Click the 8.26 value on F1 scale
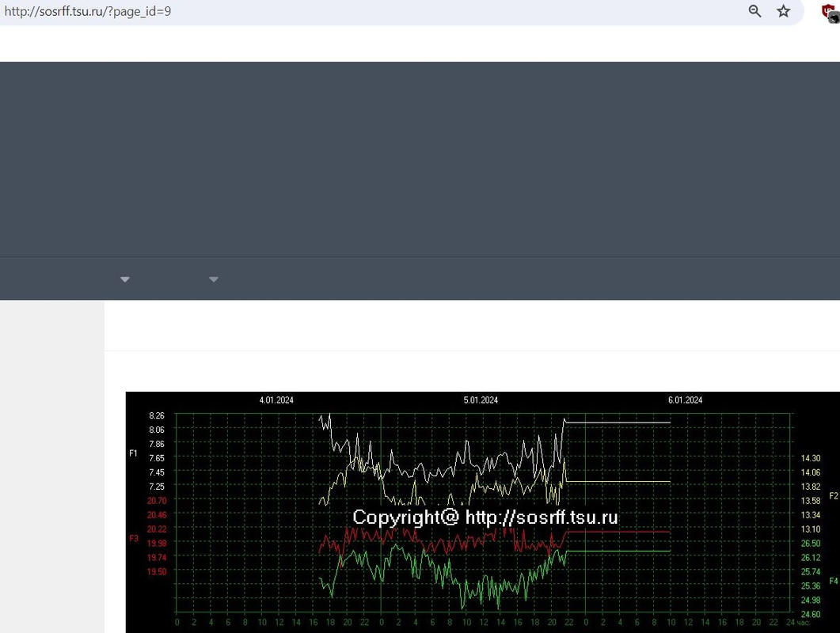Screen dimensions: 840x633 pyautogui.click(x=157, y=415)
